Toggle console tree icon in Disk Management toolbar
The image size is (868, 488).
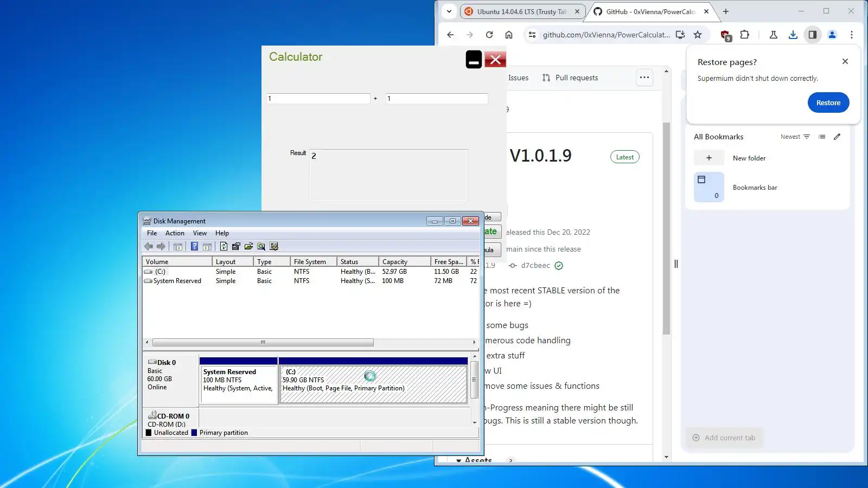coord(178,247)
